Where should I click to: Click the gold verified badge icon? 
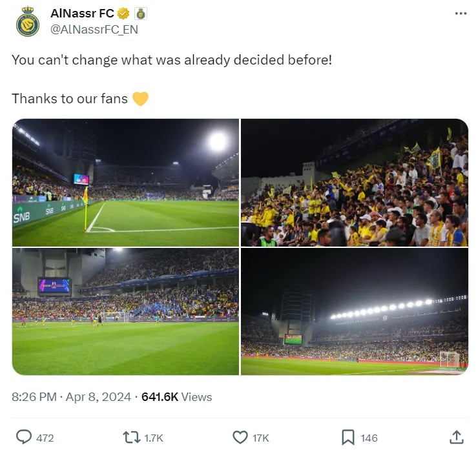pos(123,14)
